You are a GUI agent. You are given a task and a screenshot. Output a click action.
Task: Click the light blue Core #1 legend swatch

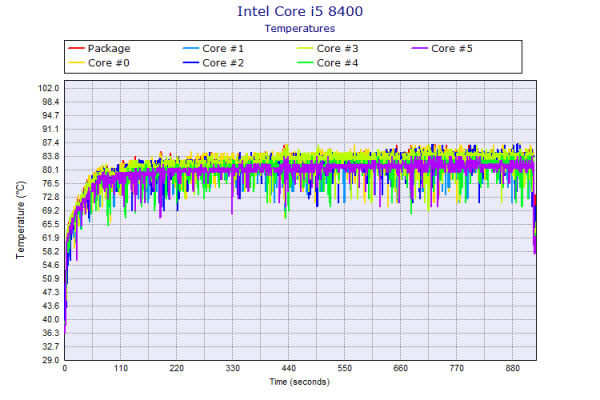coord(191,48)
